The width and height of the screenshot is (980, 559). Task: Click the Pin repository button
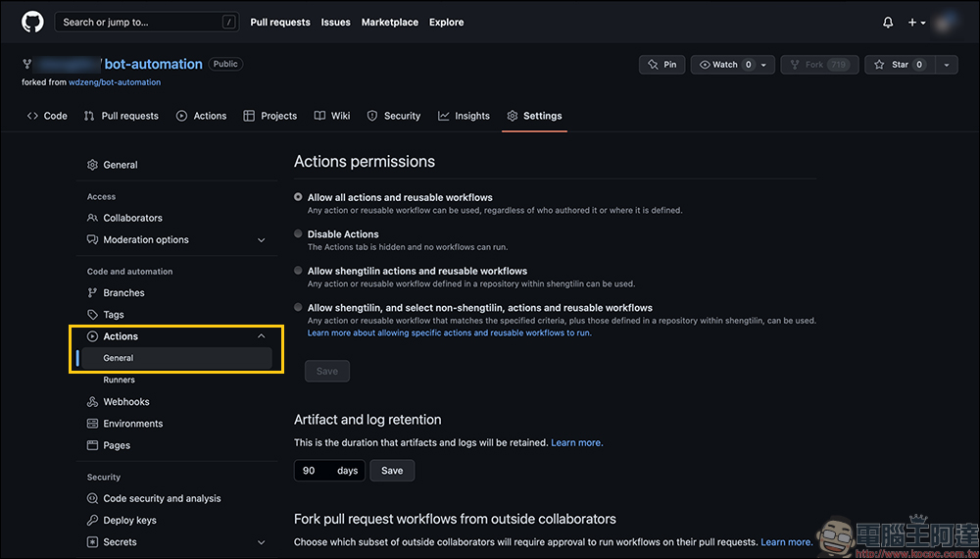pos(661,65)
